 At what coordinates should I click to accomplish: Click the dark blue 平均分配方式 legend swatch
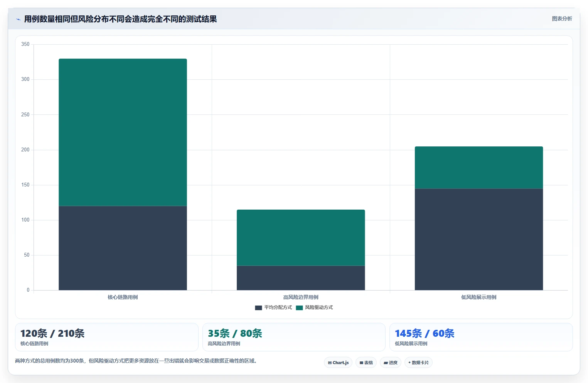point(258,307)
